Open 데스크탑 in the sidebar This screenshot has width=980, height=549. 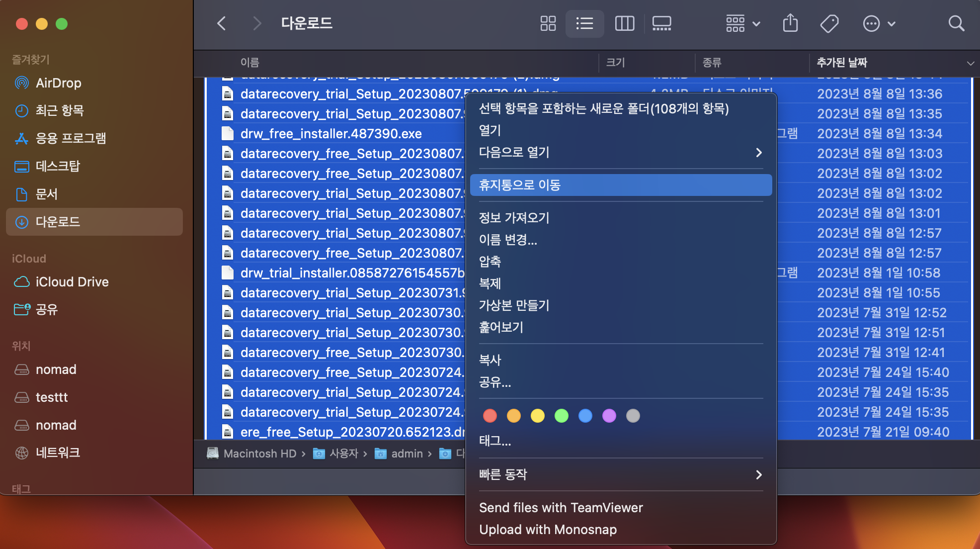(56, 167)
